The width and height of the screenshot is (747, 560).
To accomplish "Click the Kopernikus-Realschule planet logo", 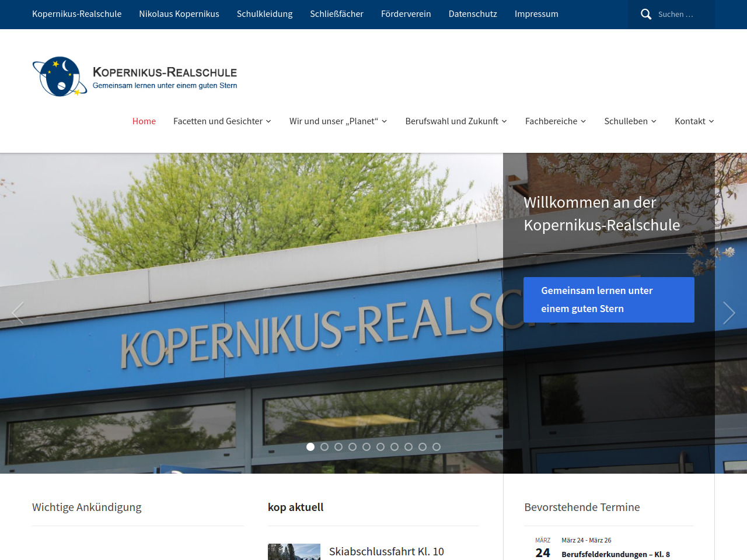I will point(60,76).
